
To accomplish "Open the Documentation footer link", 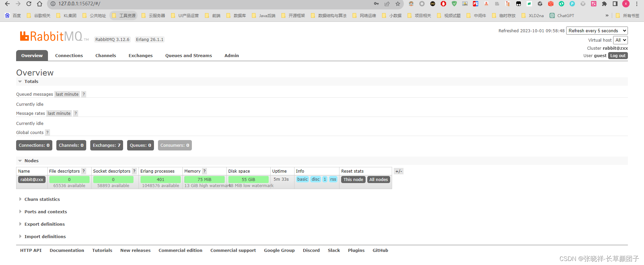I will point(67,251).
